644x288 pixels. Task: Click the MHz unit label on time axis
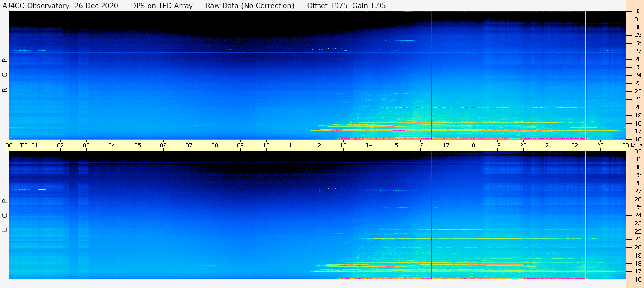click(635, 145)
